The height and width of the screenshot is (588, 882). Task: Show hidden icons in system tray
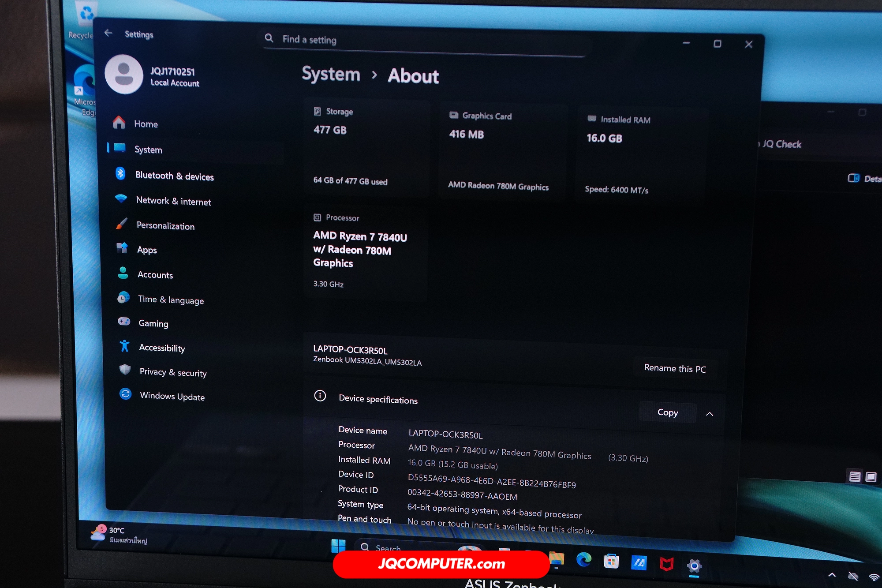[832, 575]
